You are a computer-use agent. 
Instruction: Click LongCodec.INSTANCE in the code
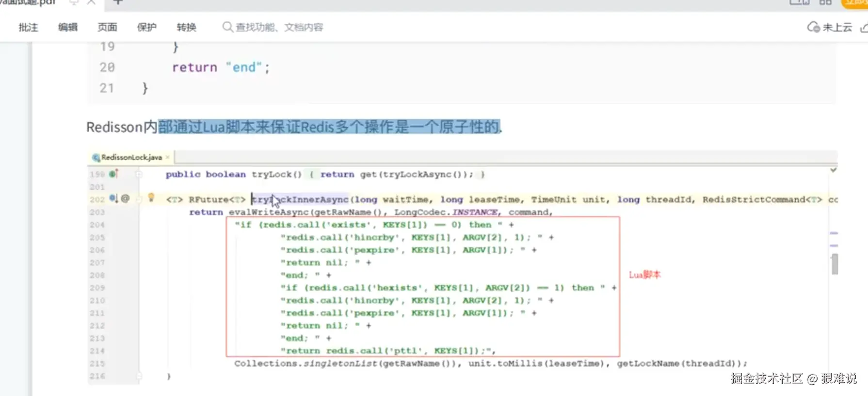[x=447, y=212]
